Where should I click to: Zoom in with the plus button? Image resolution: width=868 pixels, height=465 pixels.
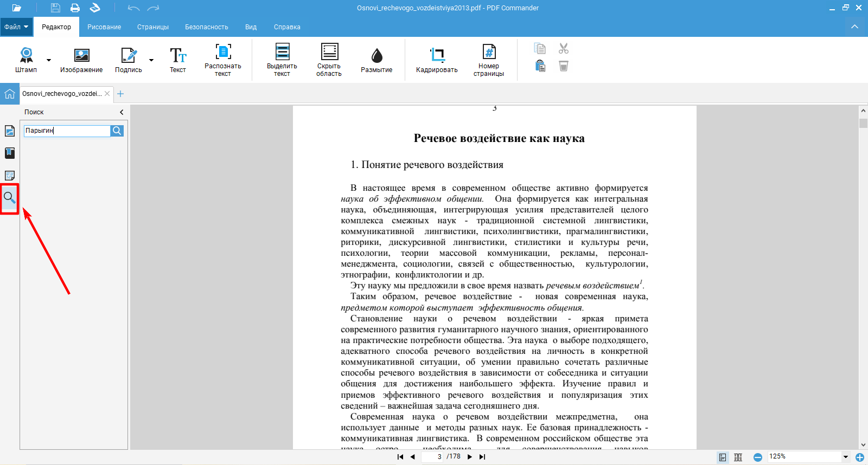point(860,457)
